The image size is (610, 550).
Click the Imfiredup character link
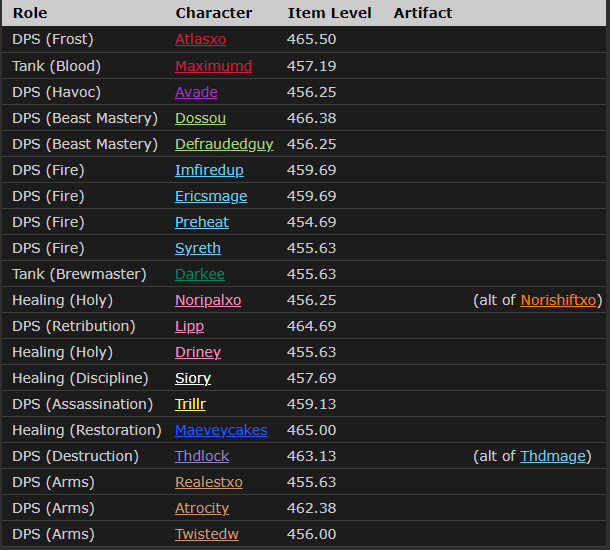point(209,170)
